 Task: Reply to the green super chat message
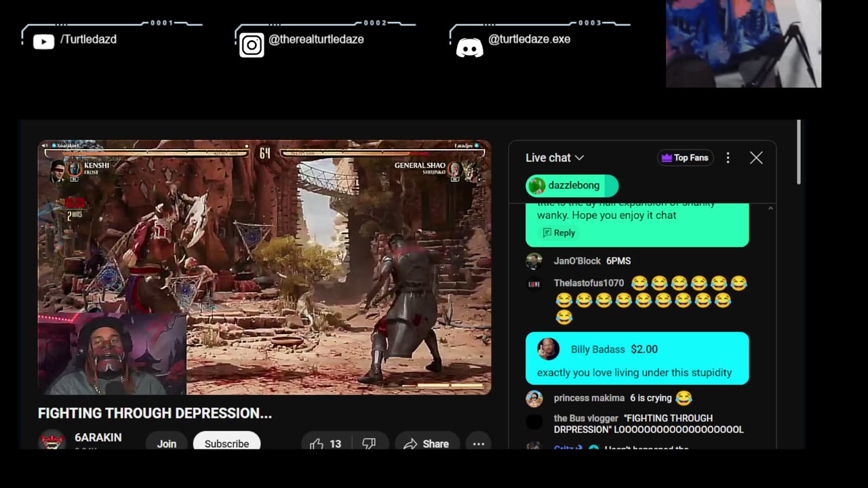(559, 232)
